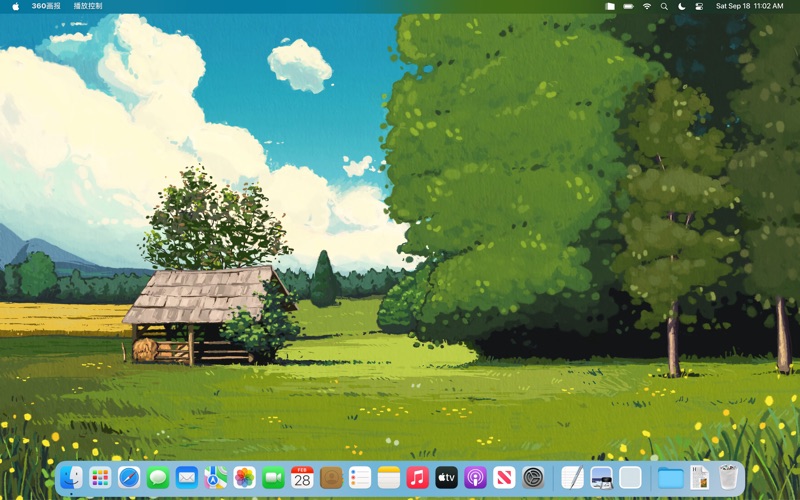Open the Trash
This screenshot has height=500, width=800.
tap(728, 477)
